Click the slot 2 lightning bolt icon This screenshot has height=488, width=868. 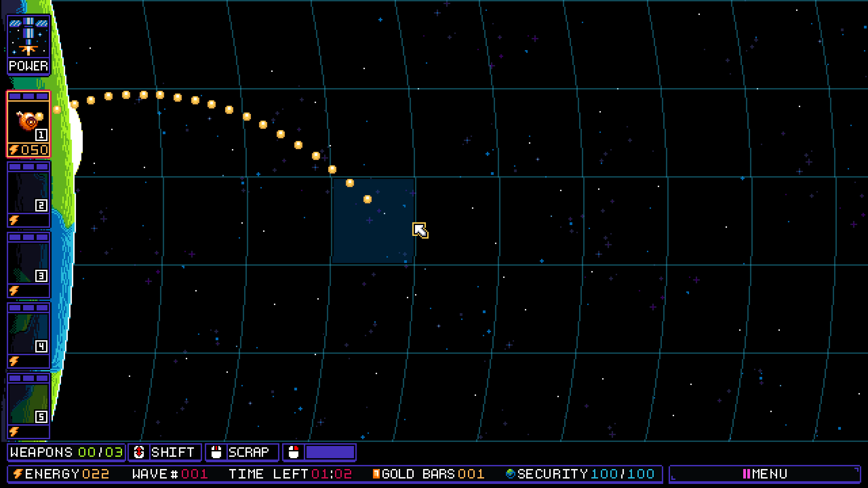pos(14,220)
